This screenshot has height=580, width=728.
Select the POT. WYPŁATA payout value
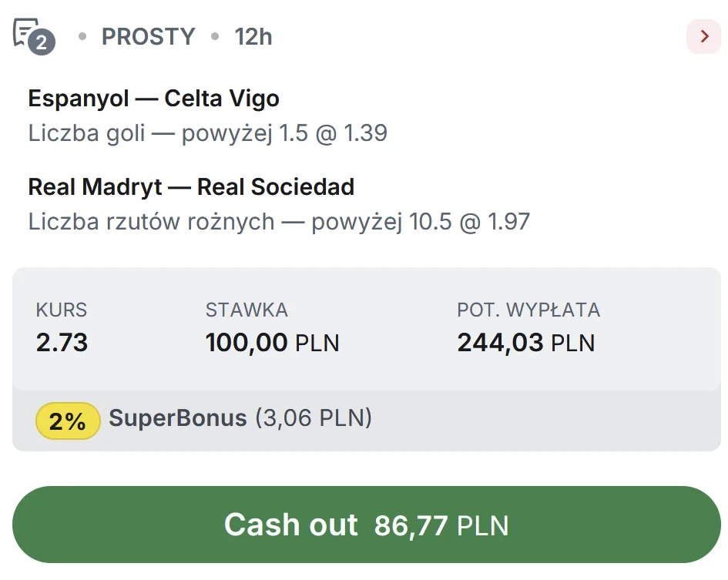click(x=526, y=343)
